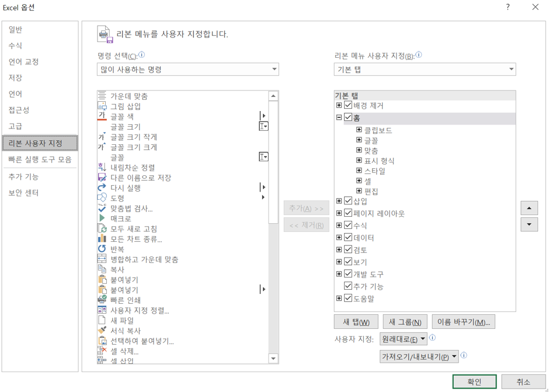Click the 맞춤법 검사 checkmark icon

102,209
